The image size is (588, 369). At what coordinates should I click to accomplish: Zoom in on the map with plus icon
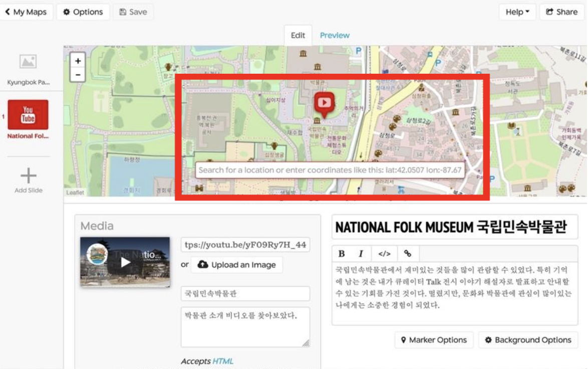[x=77, y=61]
